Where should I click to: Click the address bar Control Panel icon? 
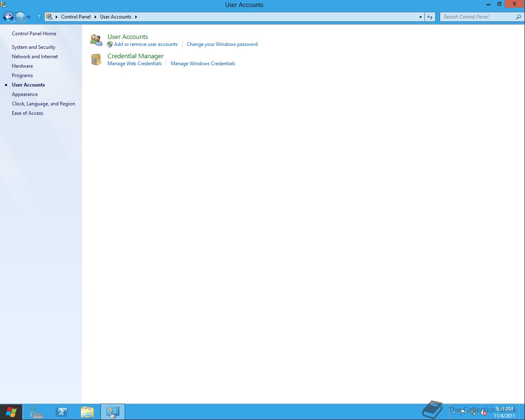click(49, 17)
